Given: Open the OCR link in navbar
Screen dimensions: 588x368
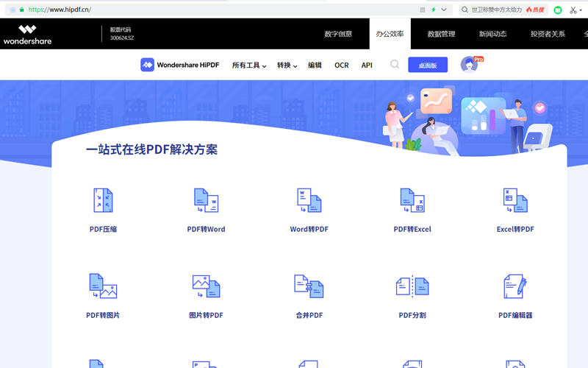Looking at the screenshot, I should click(x=342, y=66).
